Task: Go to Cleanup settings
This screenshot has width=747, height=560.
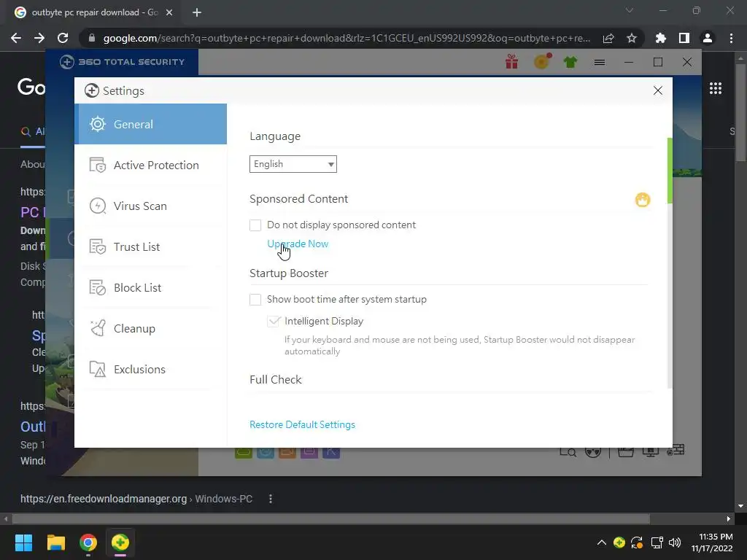Action: 150,329
